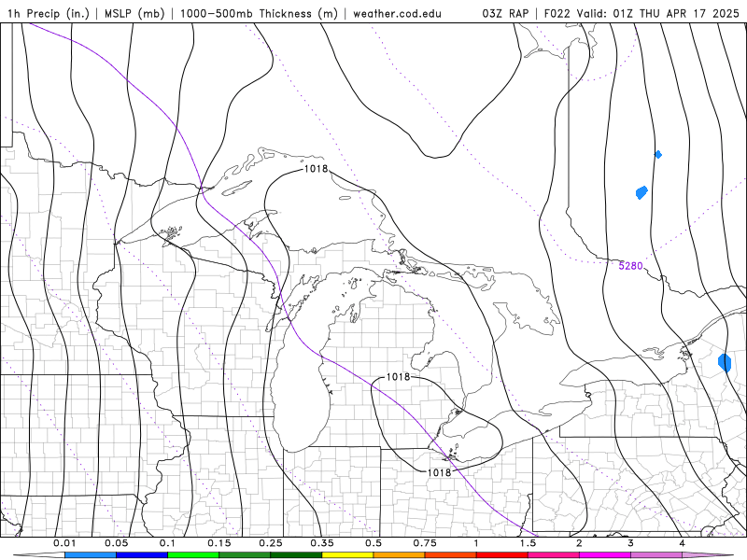Pick the orange-red 0.75–1 legend swatch
Viewport: 747px width, 560px height.
450,554
